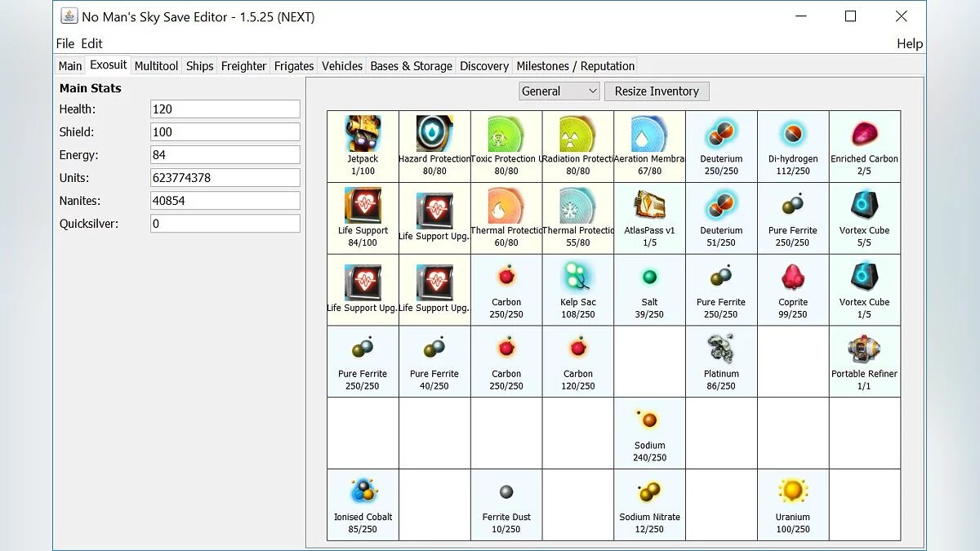Select the Portable Refiner icon

point(865,349)
